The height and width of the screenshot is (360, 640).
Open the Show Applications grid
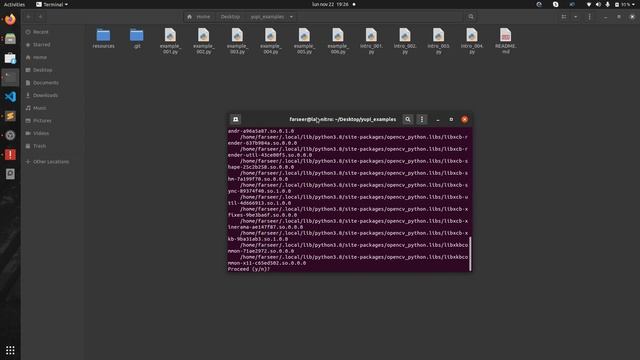pyautogui.click(x=10, y=350)
